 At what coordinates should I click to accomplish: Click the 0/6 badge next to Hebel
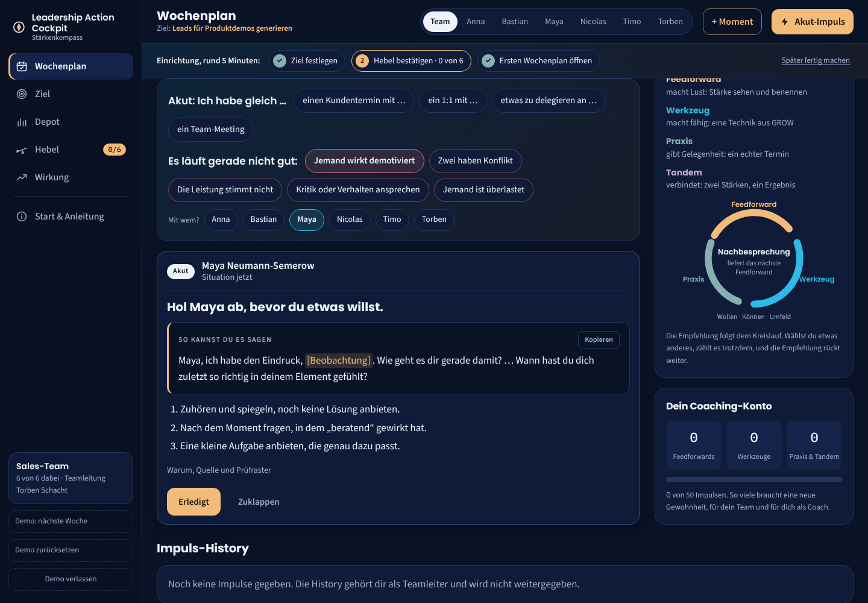[115, 150]
